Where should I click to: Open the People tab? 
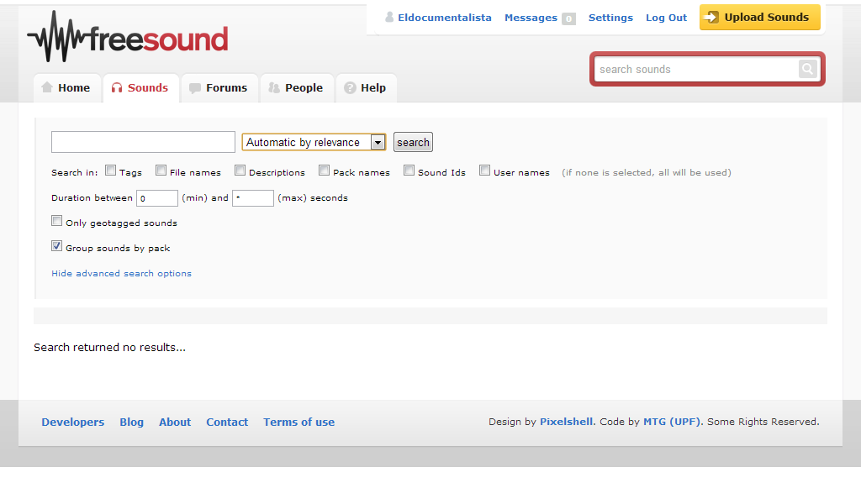[x=295, y=87]
